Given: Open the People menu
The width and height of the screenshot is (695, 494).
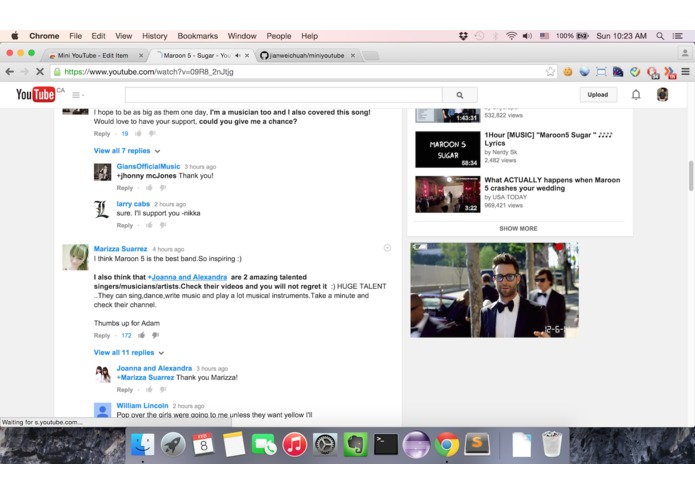Looking at the screenshot, I should 279,36.
